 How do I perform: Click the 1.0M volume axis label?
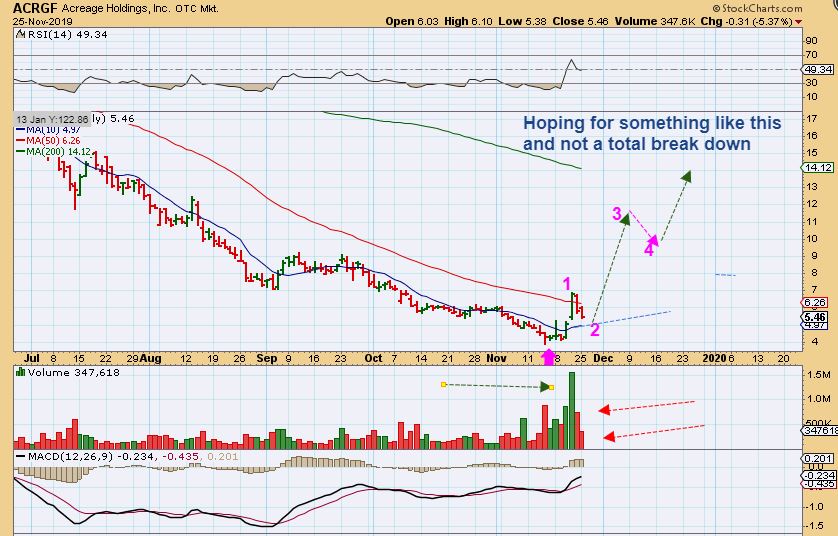pyautogui.click(x=818, y=399)
